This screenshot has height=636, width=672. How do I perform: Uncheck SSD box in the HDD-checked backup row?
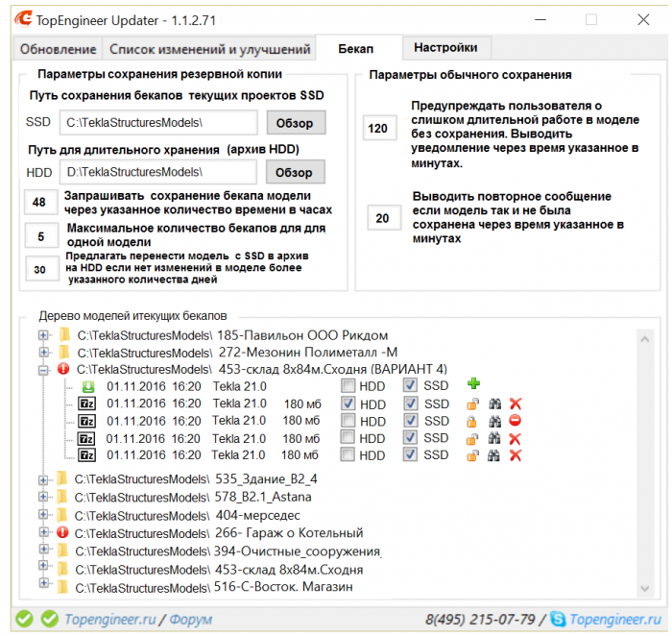pyautogui.click(x=411, y=404)
